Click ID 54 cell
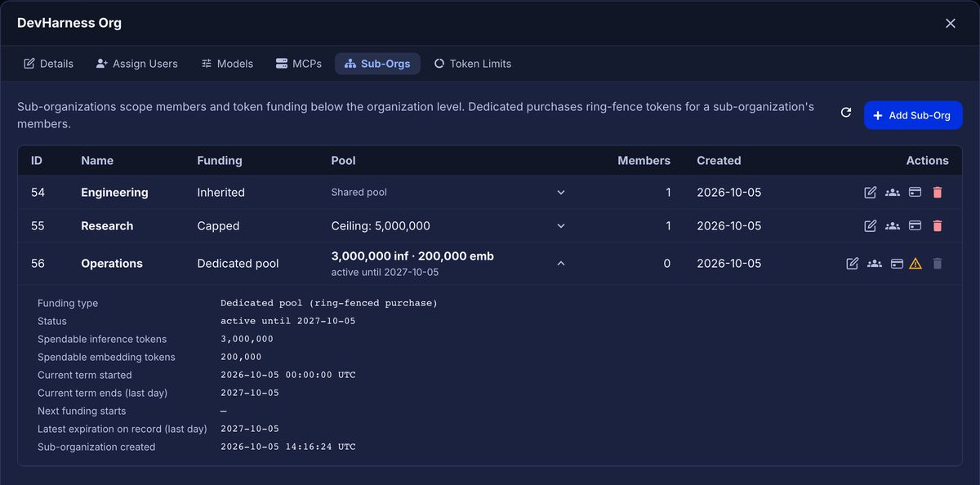The image size is (980, 485). point(38,193)
